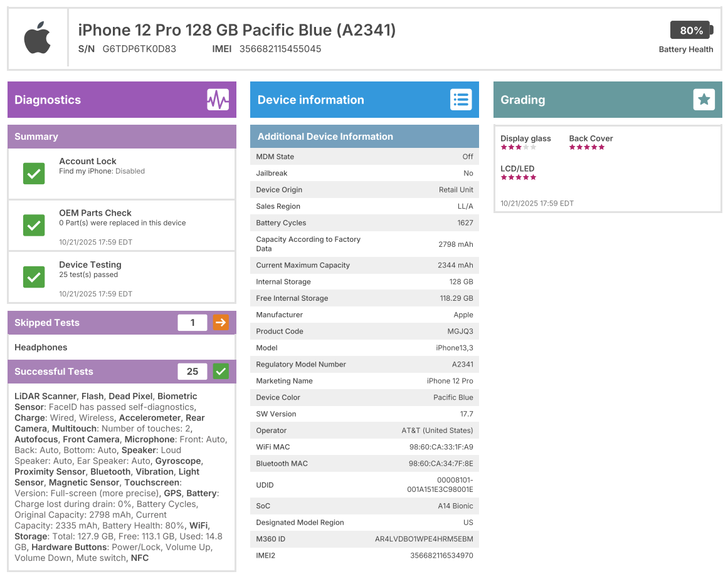Viewport: 728px width, 579px height.
Task: Open the Grading panel header
Action: pyautogui.click(x=589, y=100)
